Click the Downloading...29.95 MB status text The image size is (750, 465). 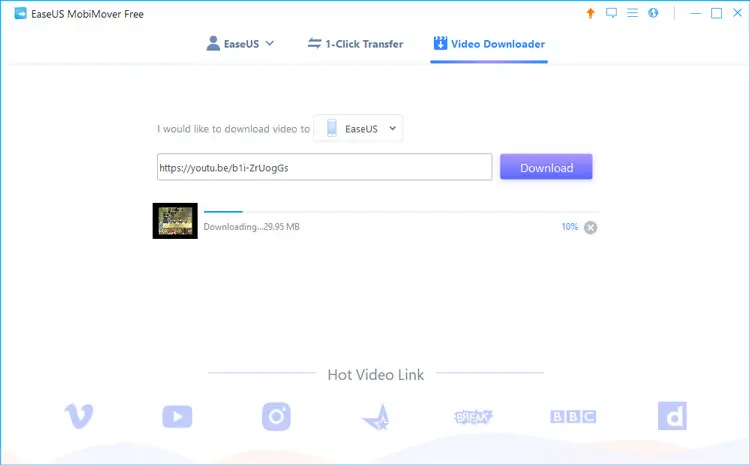click(252, 227)
